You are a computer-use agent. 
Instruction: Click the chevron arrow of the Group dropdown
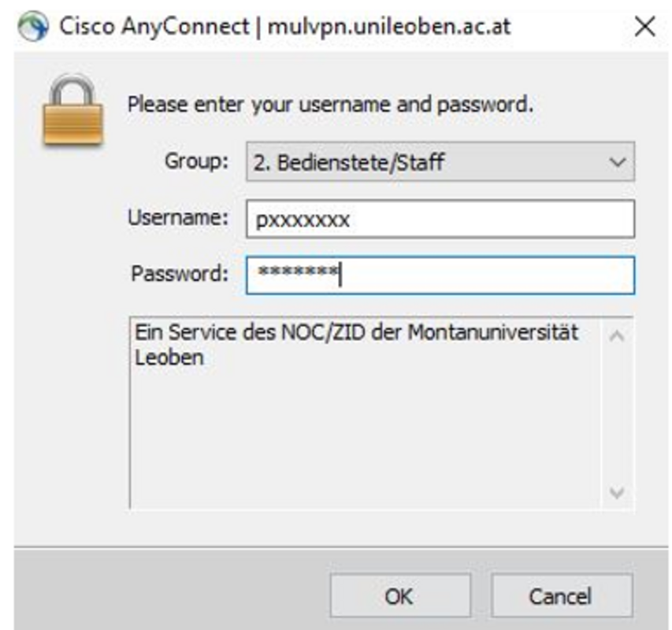pyautogui.click(x=617, y=162)
